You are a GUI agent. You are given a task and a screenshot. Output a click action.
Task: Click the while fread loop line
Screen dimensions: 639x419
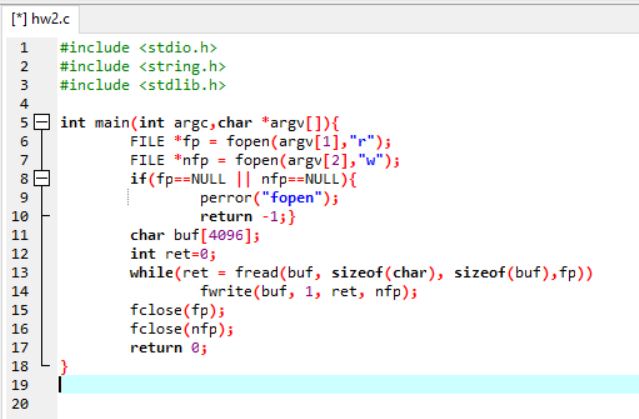pos(361,273)
